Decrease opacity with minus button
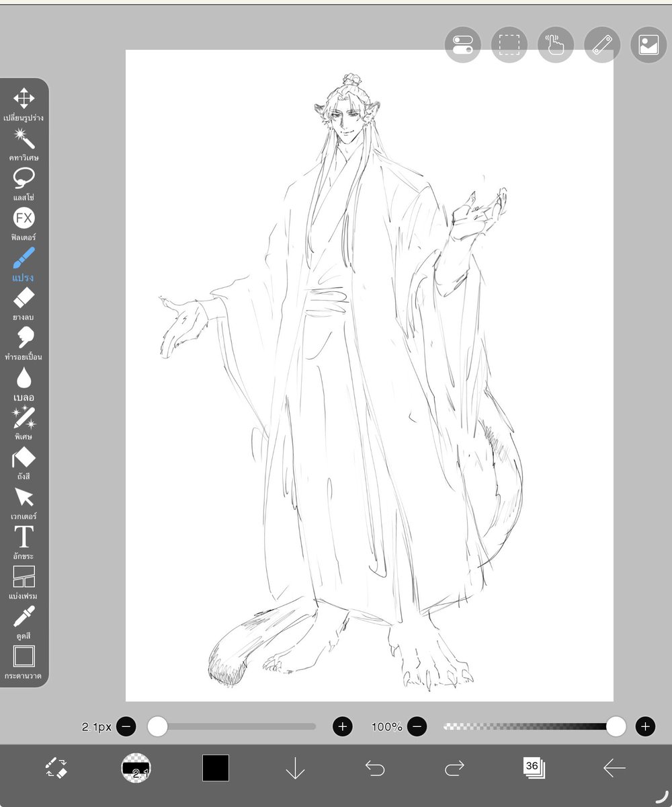 click(x=417, y=726)
